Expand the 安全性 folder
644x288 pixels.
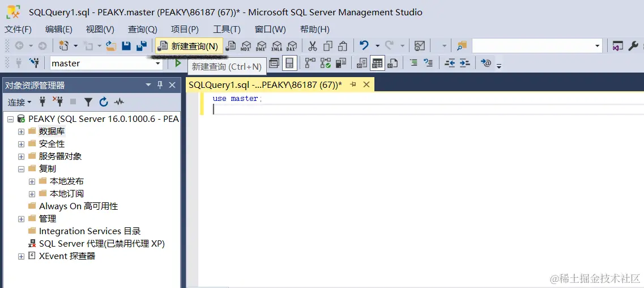coord(22,144)
